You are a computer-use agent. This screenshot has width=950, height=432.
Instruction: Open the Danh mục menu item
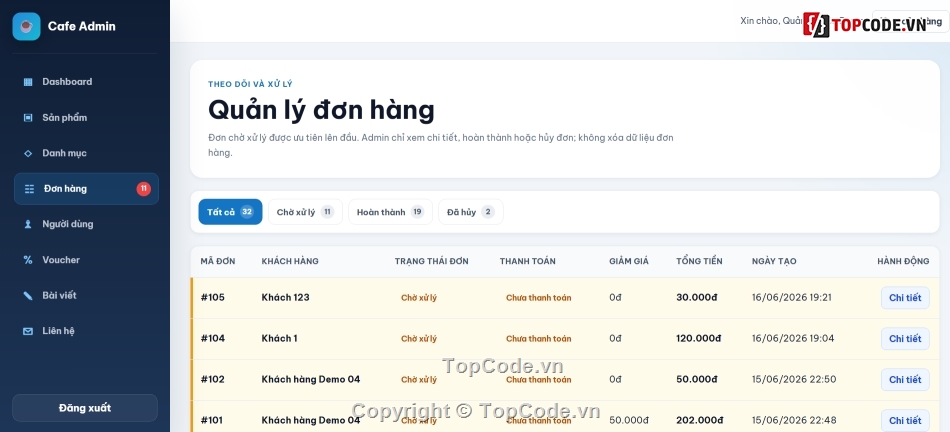pos(86,153)
